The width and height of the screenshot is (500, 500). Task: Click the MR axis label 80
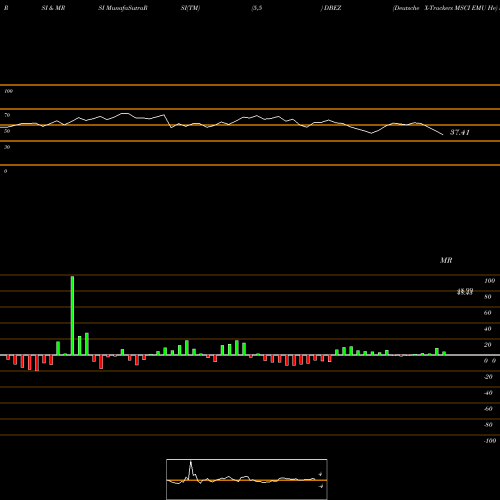488,297
